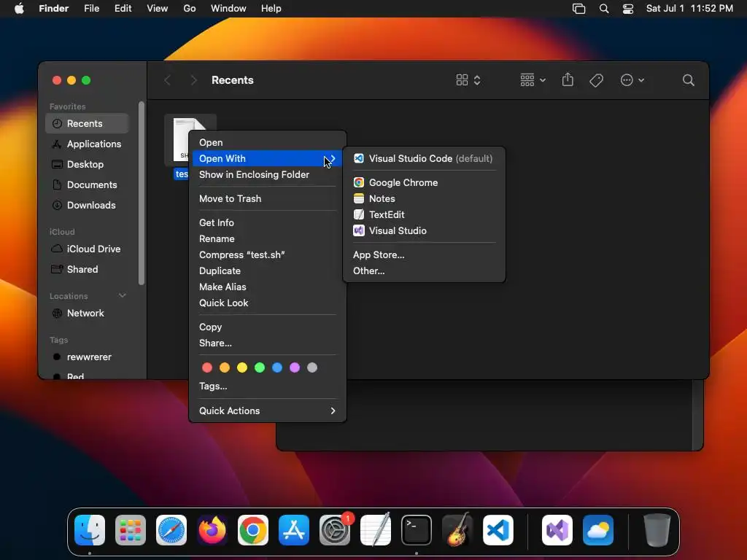Open the Go menu in menu bar
The width and height of the screenshot is (747, 560).
click(189, 9)
